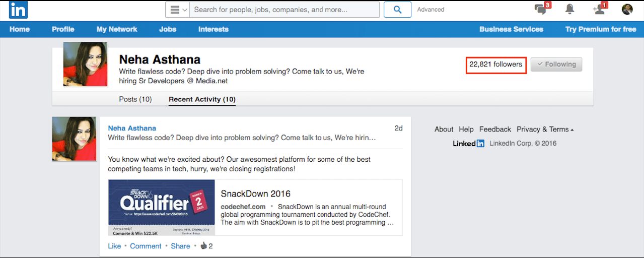644x258 pixels.
Task: Click Try Premium for free
Action: (601, 29)
